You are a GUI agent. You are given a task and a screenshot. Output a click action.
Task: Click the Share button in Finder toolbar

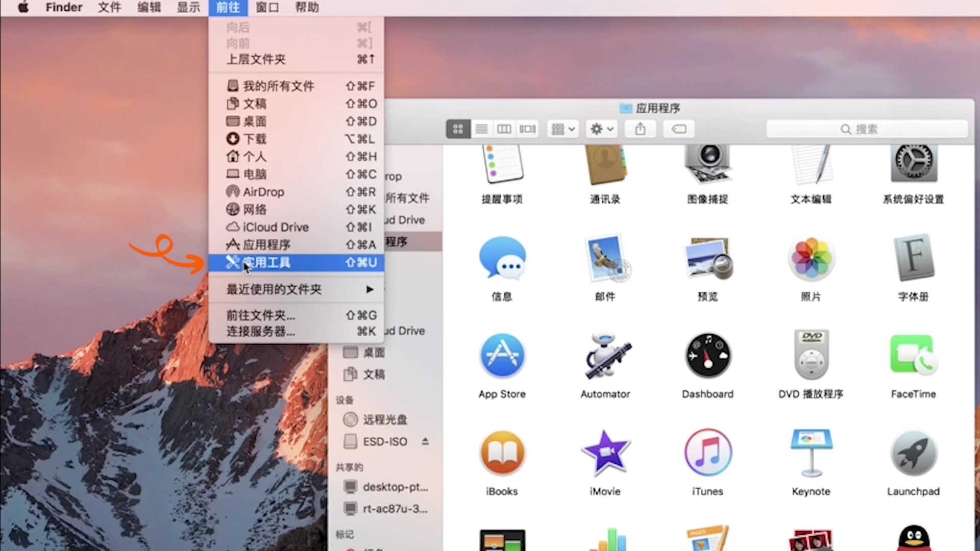[x=640, y=129]
